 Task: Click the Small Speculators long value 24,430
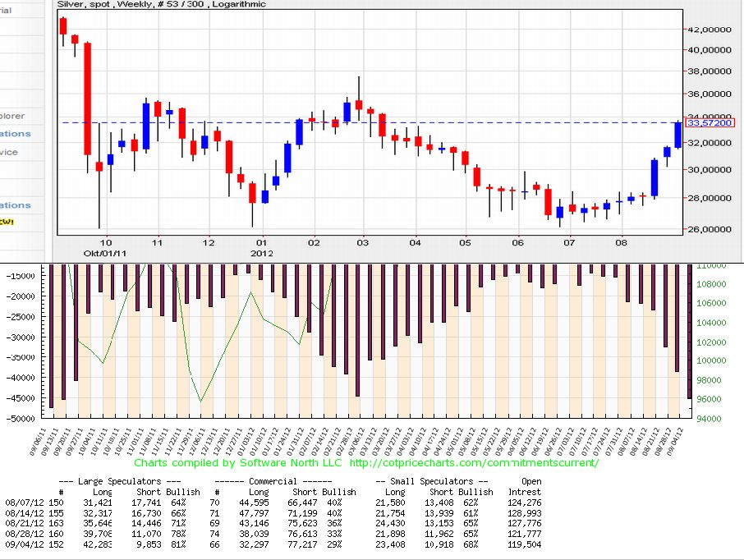390,523
